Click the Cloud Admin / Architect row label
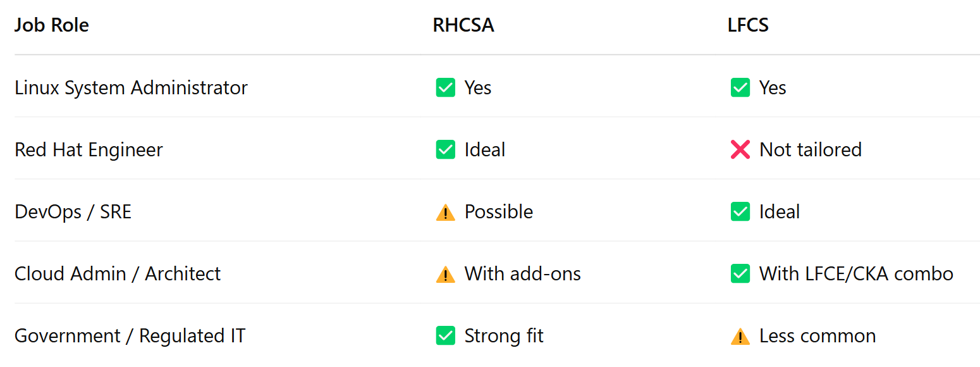This screenshot has width=980, height=367. (x=118, y=273)
